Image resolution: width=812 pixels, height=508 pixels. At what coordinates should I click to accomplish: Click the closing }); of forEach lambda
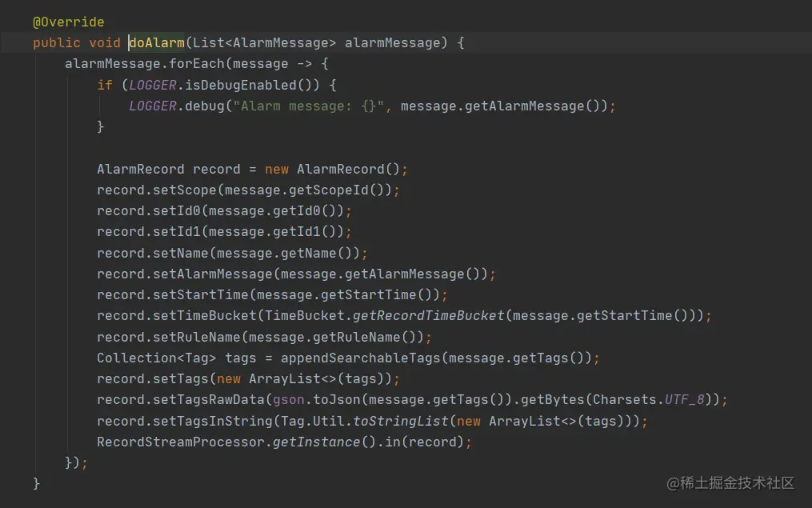click(77, 462)
